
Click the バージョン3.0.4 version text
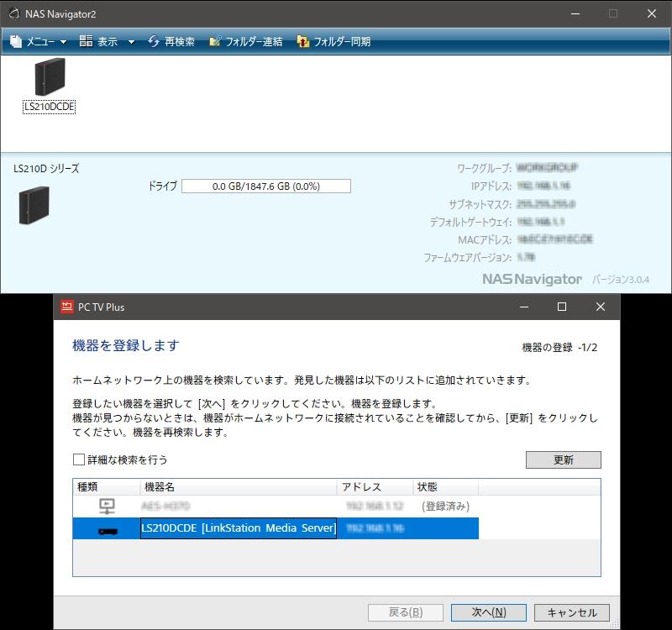click(621, 280)
